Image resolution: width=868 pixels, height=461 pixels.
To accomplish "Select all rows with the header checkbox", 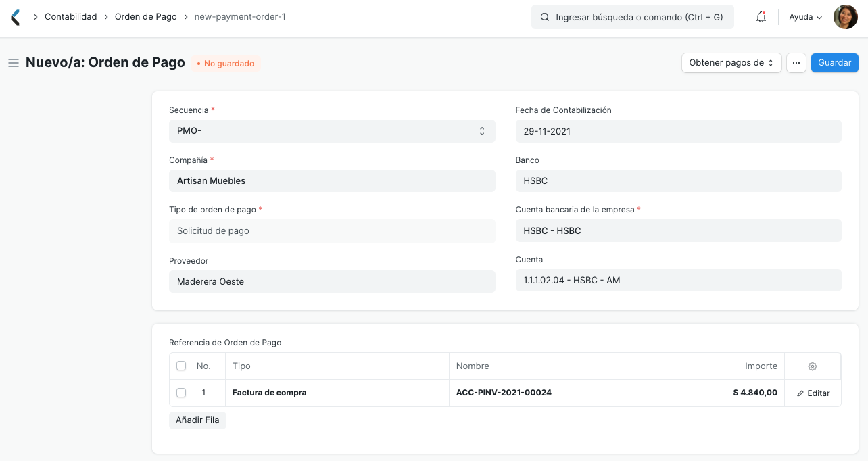I will click(x=181, y=365).
